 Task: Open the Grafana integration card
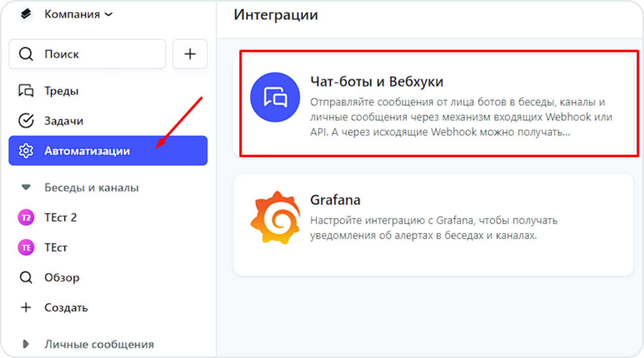[433, 225]
